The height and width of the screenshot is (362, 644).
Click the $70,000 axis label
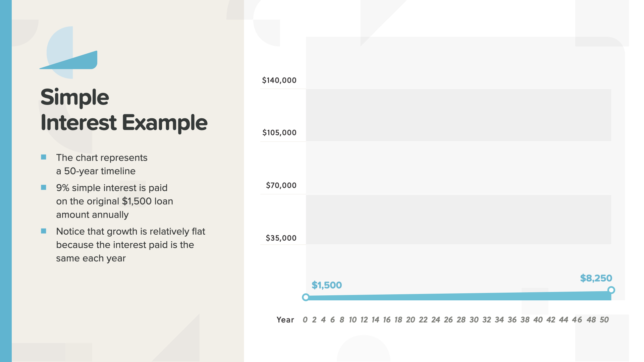[x=281, y=185]
